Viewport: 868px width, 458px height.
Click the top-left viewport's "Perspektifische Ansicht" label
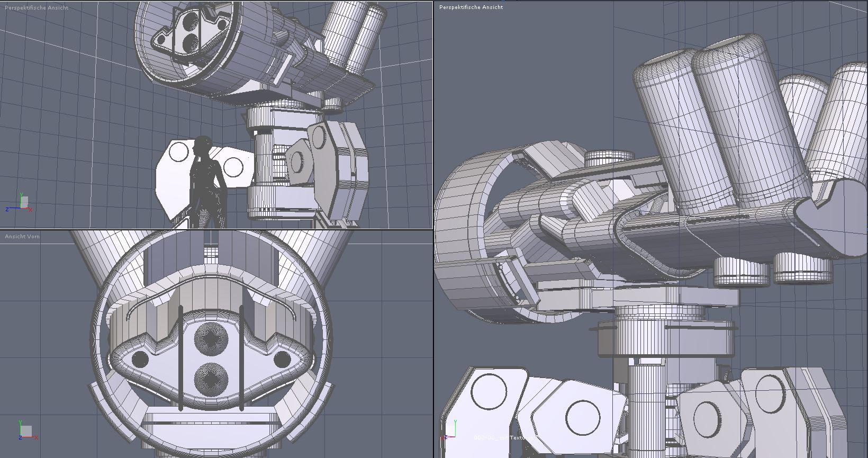pyautogui.click(x=37, y=8)
